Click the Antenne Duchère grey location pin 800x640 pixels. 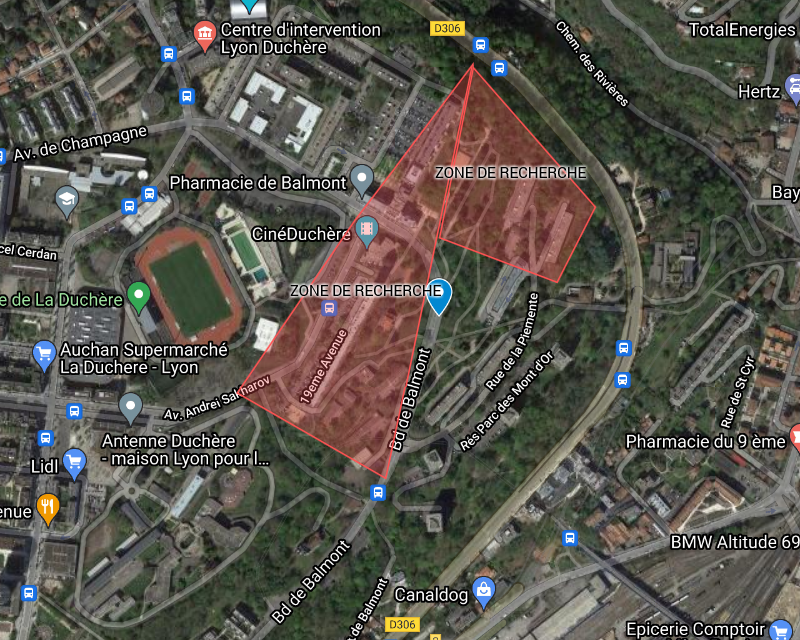(131, 408)
